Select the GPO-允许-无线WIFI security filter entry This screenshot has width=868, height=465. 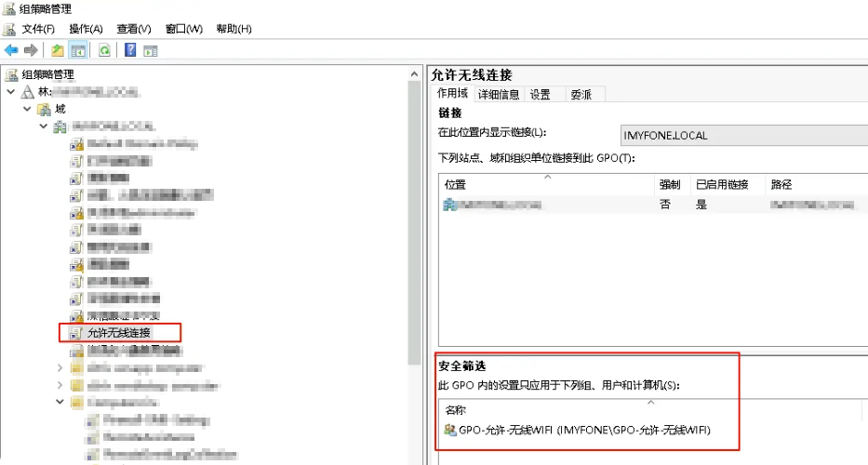(584, 430)
